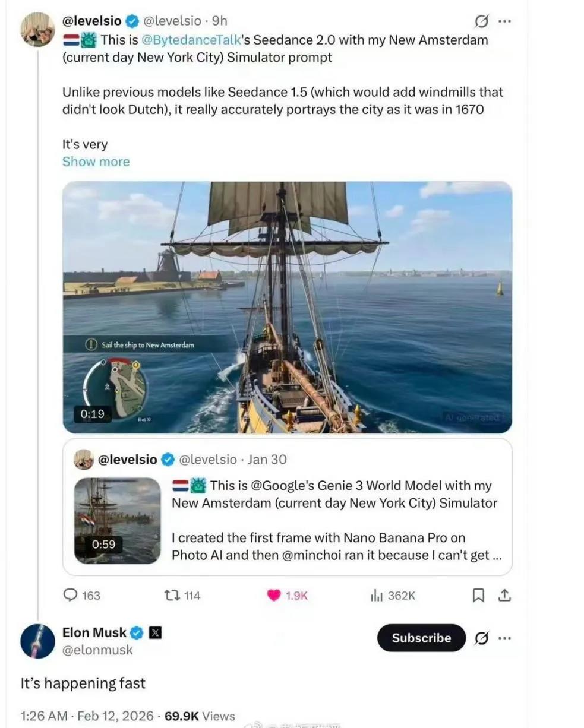Play the Seedance sailing ship video
Viewport: 584px width, 728px height.
[288, 307]
